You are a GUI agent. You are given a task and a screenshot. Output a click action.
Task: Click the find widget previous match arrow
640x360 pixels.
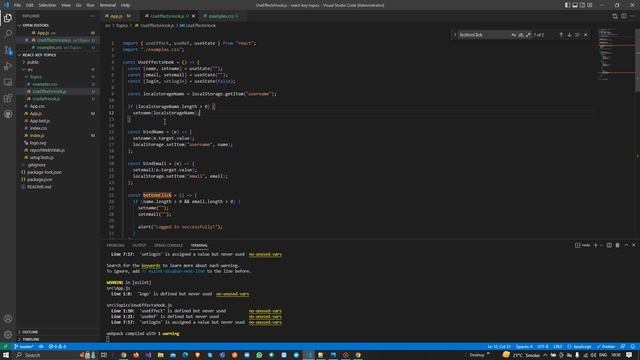[561, 35]
